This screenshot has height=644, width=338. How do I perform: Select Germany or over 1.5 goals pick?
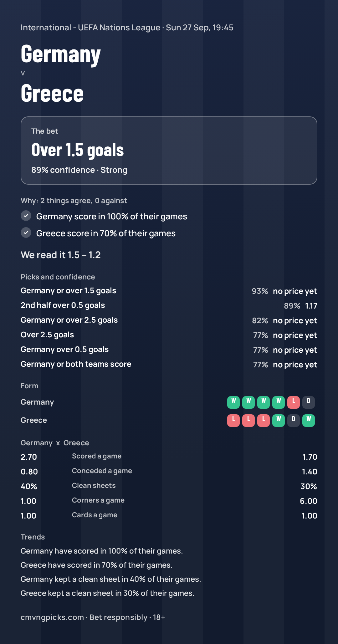pos(169,291)
